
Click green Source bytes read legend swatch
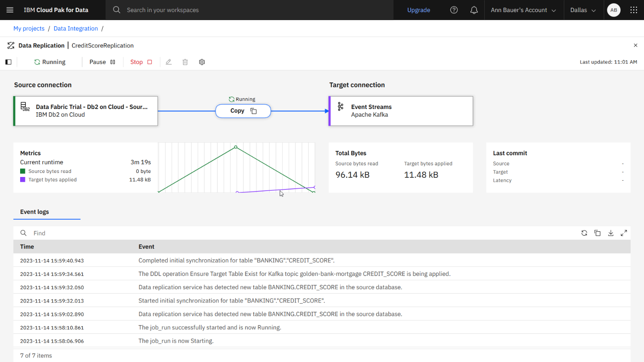click(23, 171)
